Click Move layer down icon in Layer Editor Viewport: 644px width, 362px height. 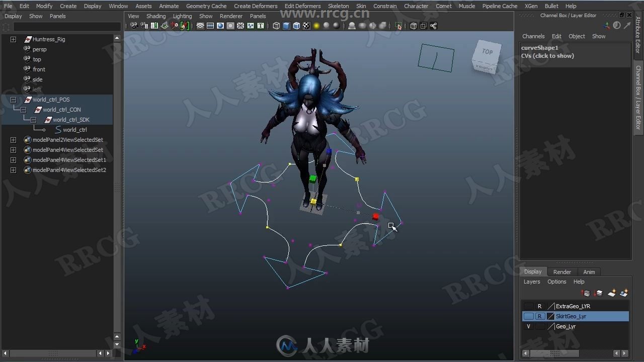click(x=598, y=293)
